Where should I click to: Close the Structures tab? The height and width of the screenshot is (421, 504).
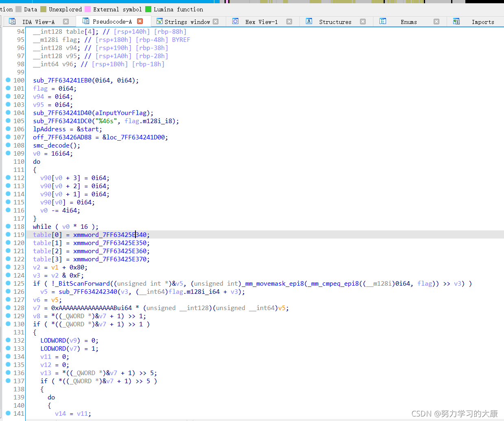pyautogui.click(x=363, y=22)
